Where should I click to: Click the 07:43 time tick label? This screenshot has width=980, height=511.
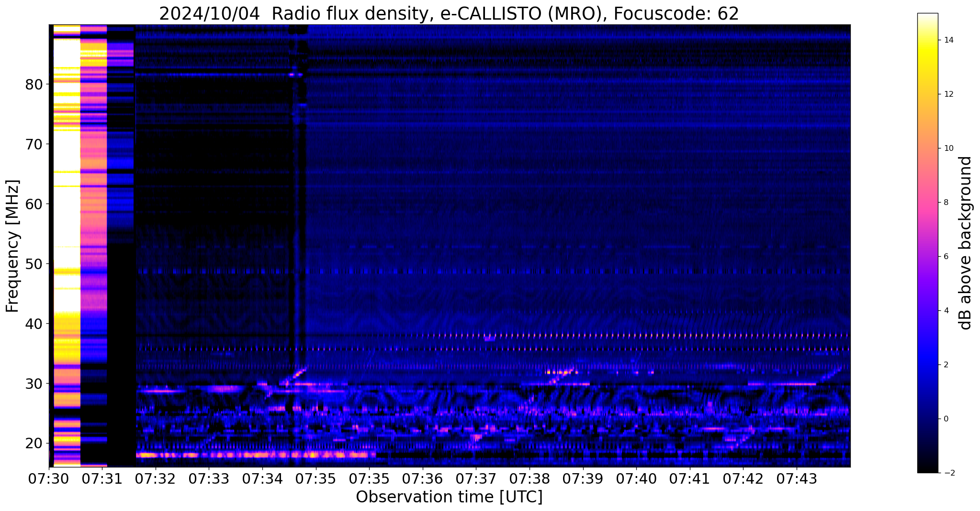click(x=797, y=478)
